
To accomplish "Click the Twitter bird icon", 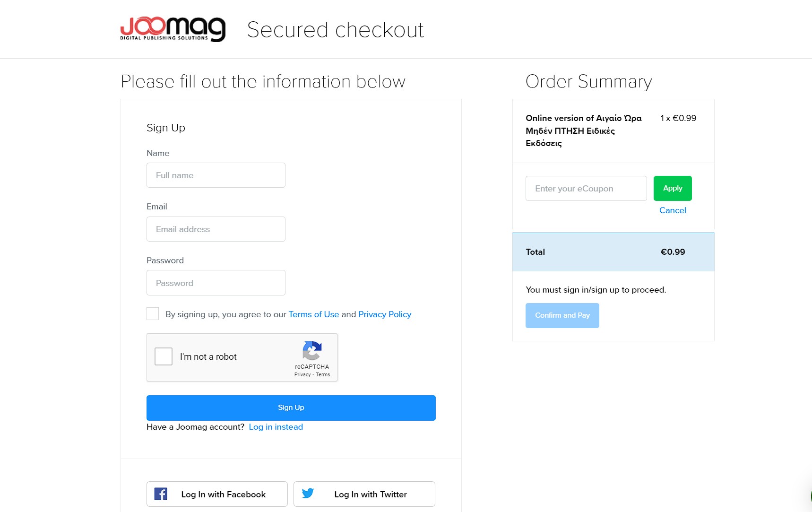I will [x=308, y=494].
